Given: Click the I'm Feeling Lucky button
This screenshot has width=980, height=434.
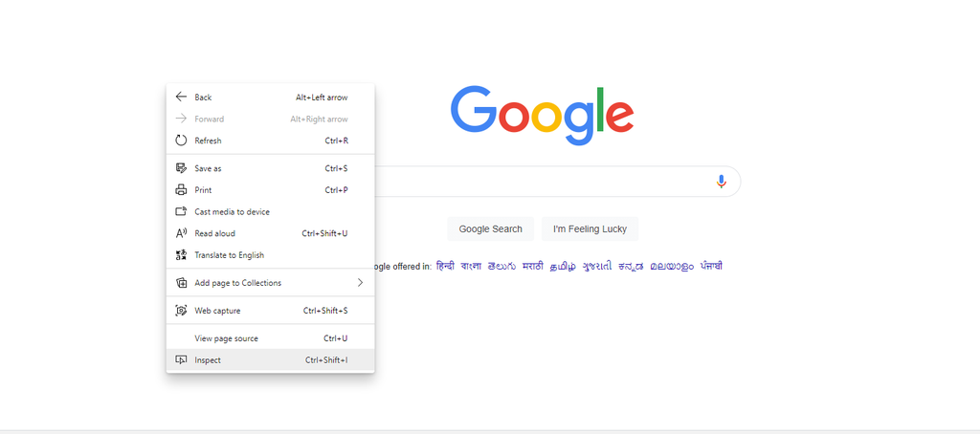Looking at the screenshot, I should pos(590,229).
